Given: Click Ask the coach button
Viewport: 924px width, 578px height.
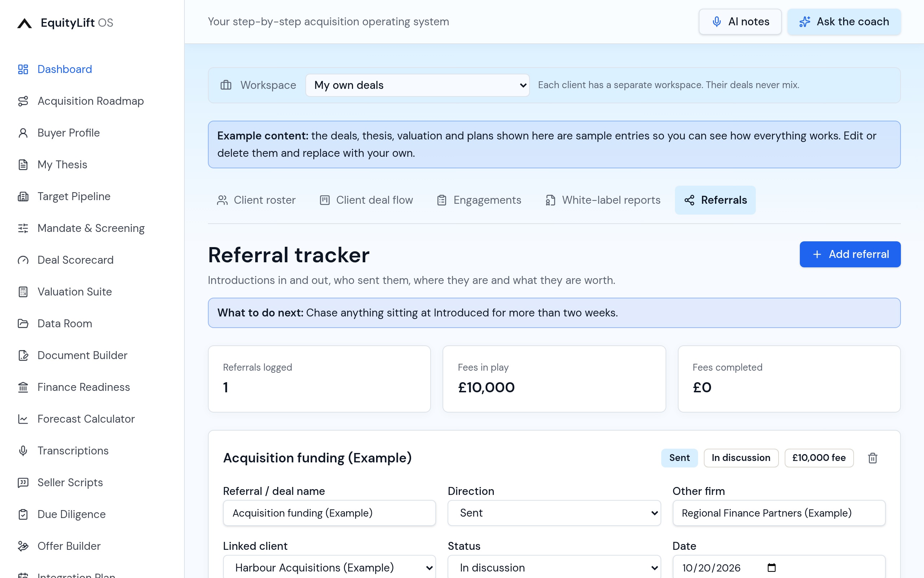Looking at the screenshot, I should click(844, 22).
